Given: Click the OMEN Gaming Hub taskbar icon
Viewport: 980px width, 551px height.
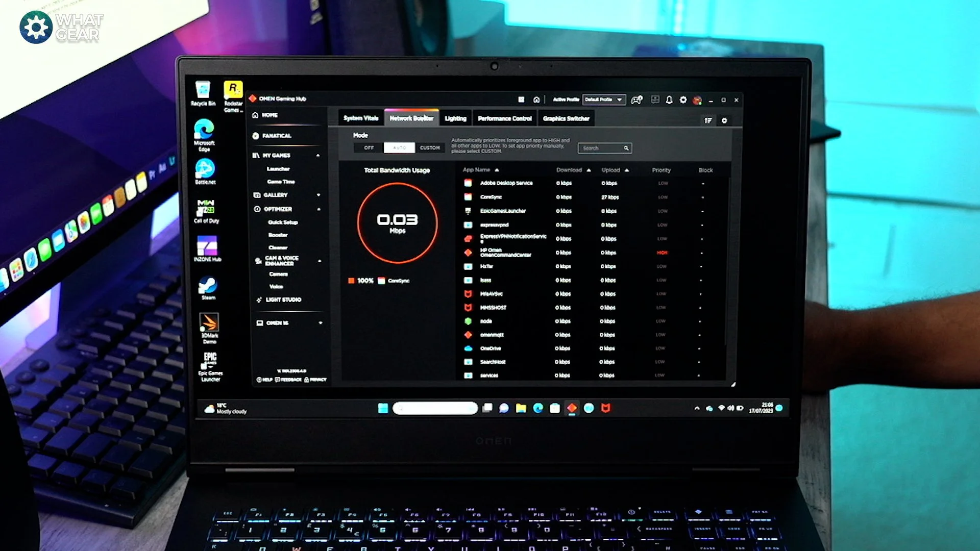Looking at the screenshot, I should click(572, 408).
